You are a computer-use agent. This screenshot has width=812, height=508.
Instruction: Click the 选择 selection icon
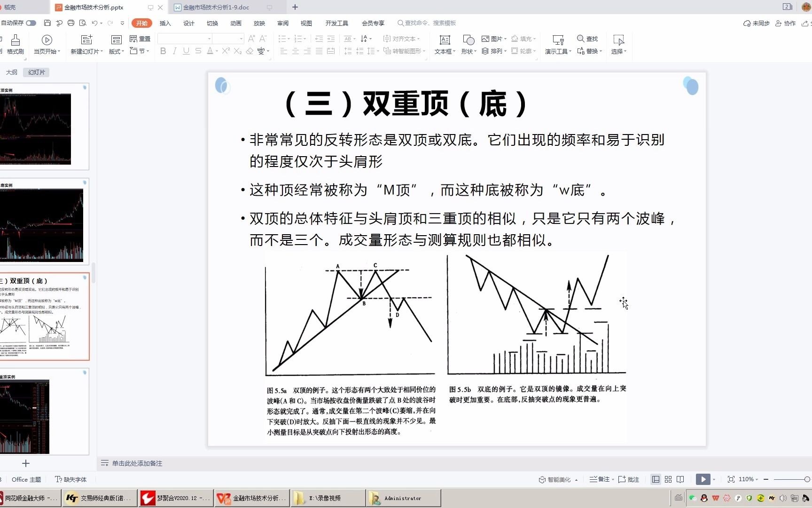point(618,40)
